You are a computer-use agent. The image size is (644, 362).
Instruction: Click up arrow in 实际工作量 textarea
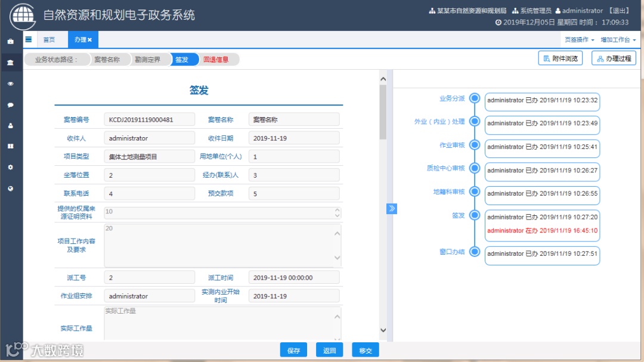pyautogui.click(x=337, y=317)
